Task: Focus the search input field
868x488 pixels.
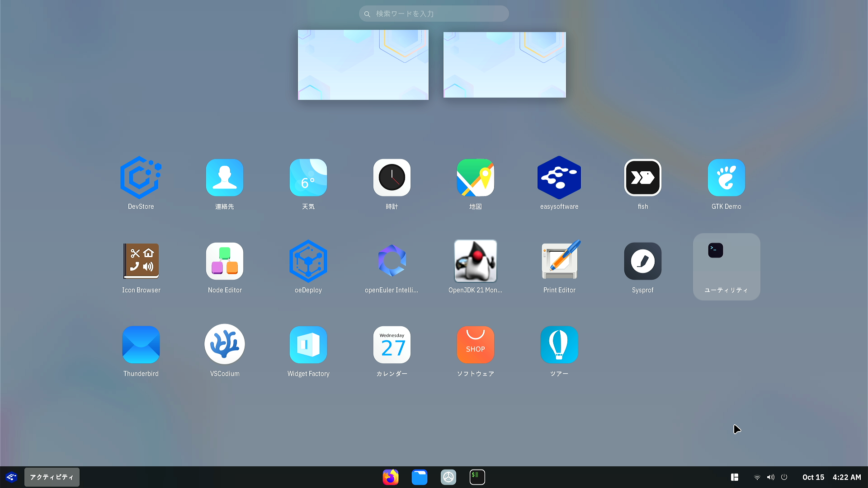Action: (434, 14)
